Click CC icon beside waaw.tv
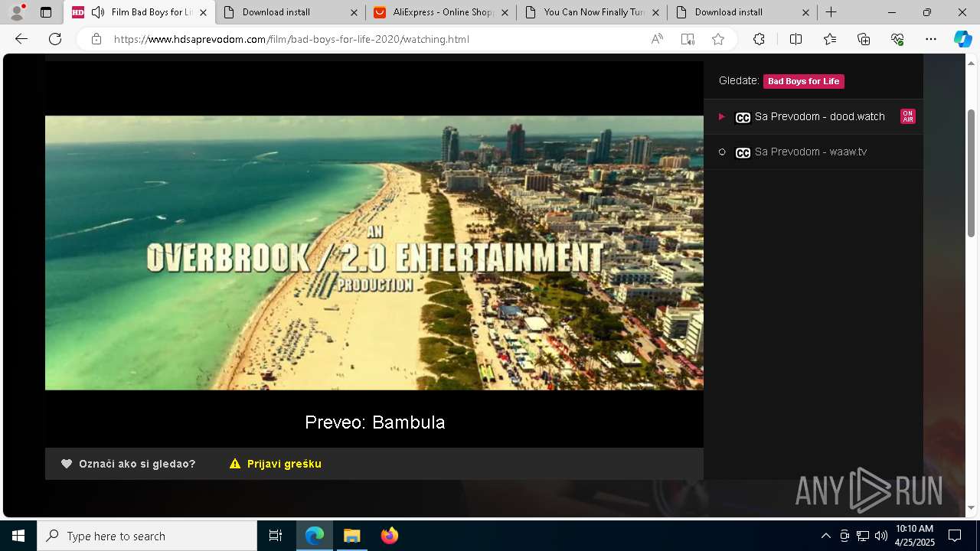Screen dimensions: 980x551 [743, 152]
